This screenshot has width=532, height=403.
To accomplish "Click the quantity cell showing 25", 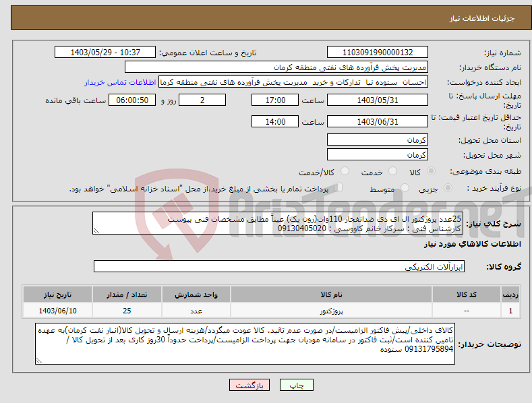I will click(127, 311).
